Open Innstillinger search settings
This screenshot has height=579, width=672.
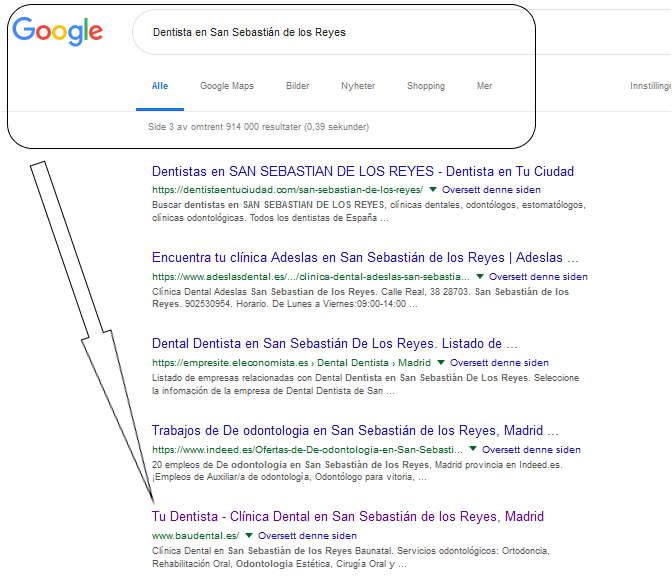651,86
